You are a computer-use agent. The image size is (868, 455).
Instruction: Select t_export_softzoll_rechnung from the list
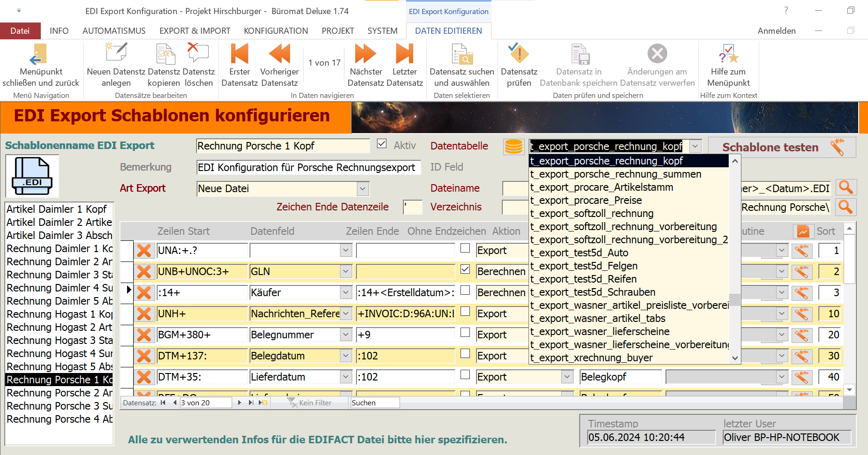click(x=592, y=214)
